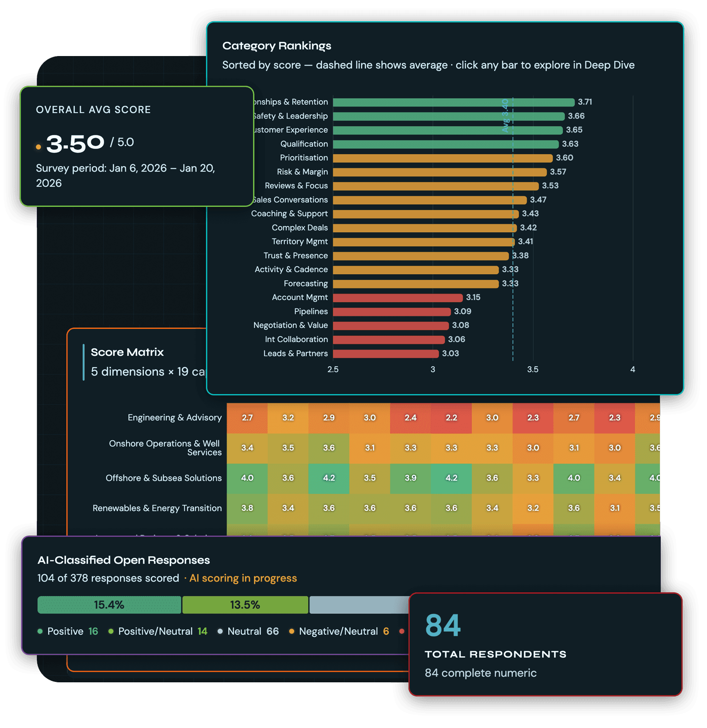Click the 3.2 cell in Renewables row
The height and width of the screenshot is (728, 707).
coord(533,508)
